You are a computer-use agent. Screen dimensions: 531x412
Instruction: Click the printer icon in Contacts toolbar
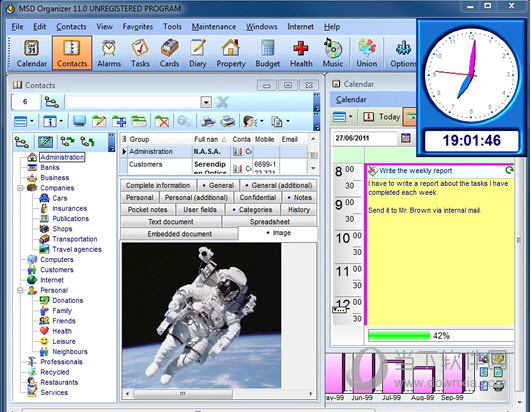pos(208,121)
